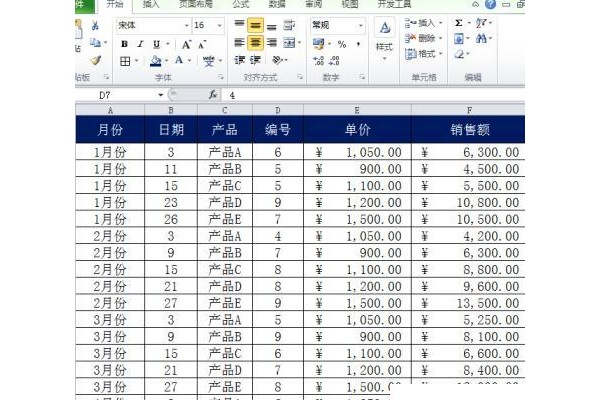
Task: Open the underline style dropdown arrow
Action: [168, 44]
